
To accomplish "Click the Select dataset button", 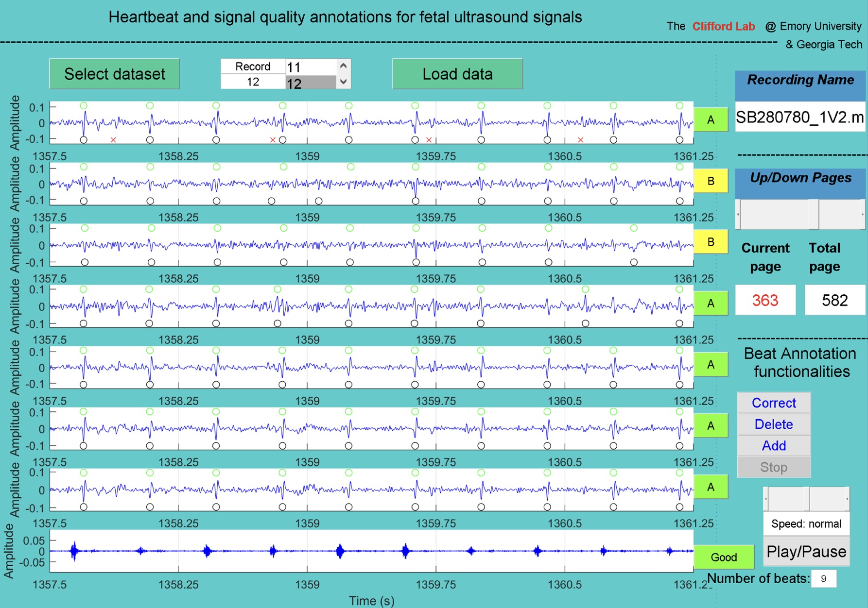I will click(114, 74).
